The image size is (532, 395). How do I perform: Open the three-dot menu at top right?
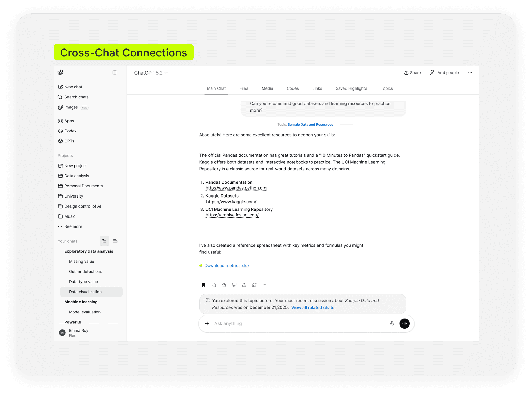470,73
